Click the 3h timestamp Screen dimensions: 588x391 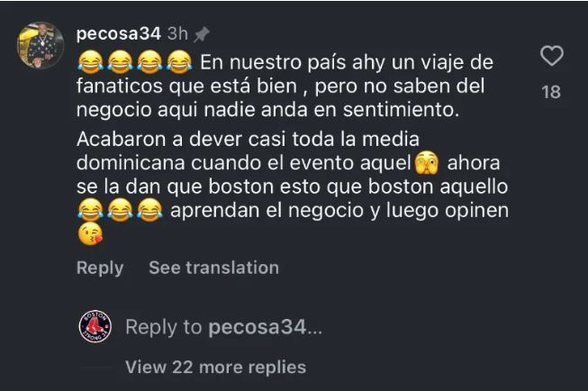click(177, 33)
